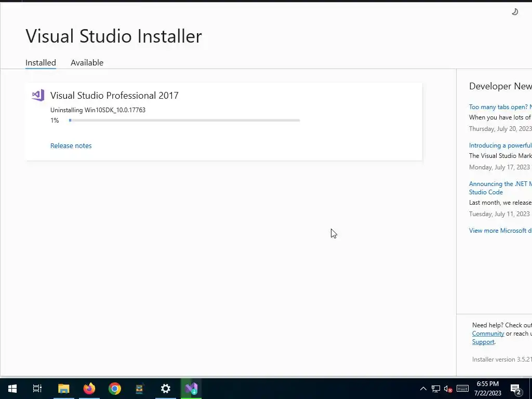
Task: Show hidden system tray icons
Action: pos(423,389)
